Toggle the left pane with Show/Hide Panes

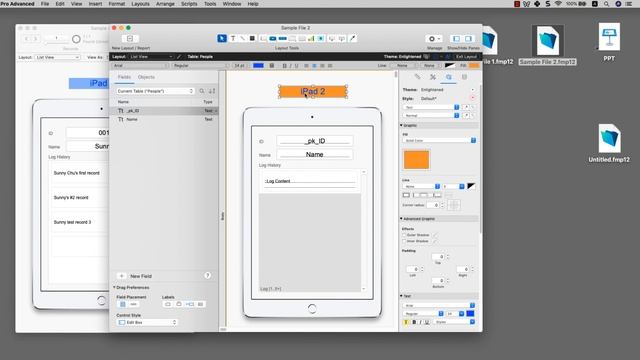(456, 38)
